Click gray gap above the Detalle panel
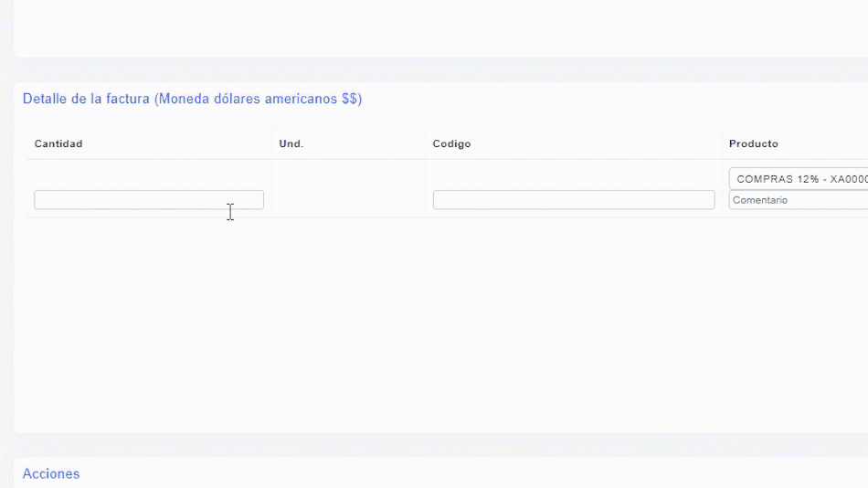This screenshot has height=488, width=868. point(439,70)
